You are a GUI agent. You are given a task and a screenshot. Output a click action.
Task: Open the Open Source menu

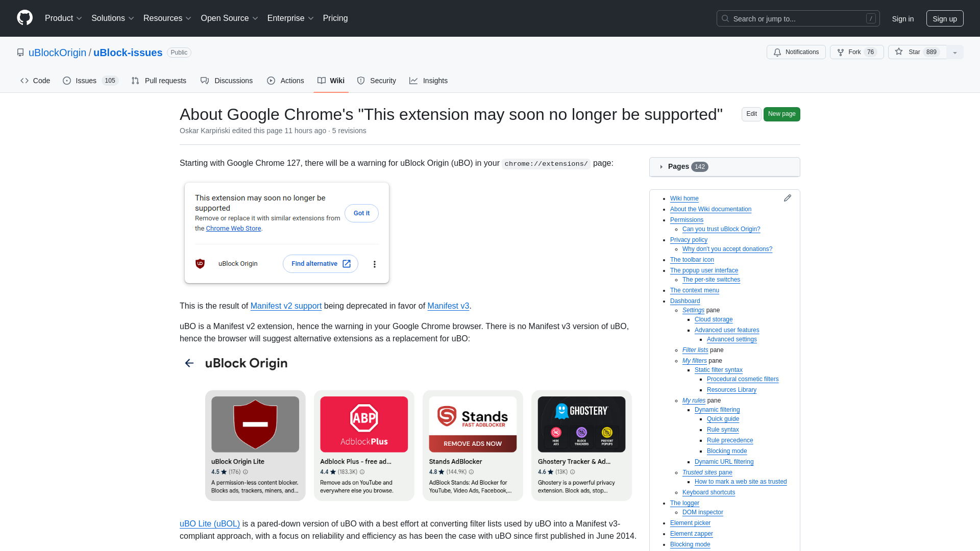click(230, 18)
